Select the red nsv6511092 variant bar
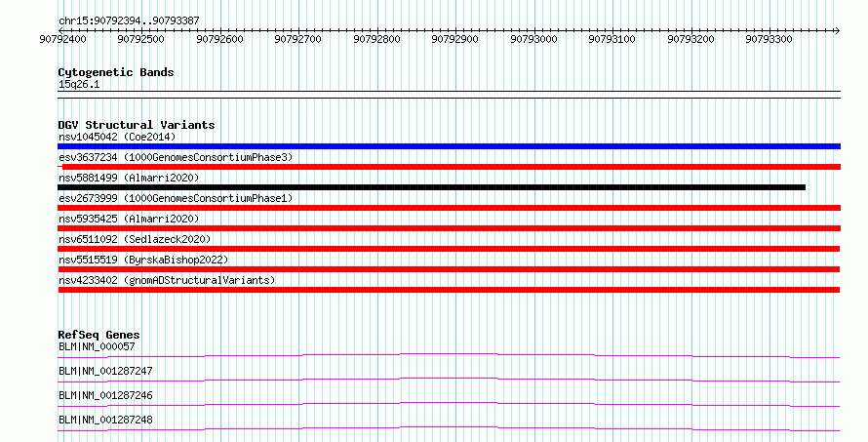Image resolution: width=868 pixels, height=442 pixels. [449, 249]
